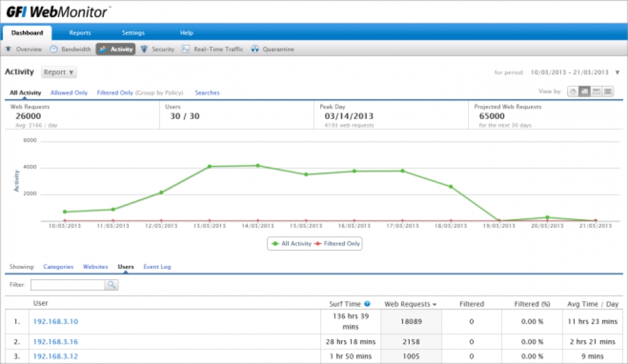Click the Security shield icon
This screenshot has height=364, width=628.
click(144, 49)
